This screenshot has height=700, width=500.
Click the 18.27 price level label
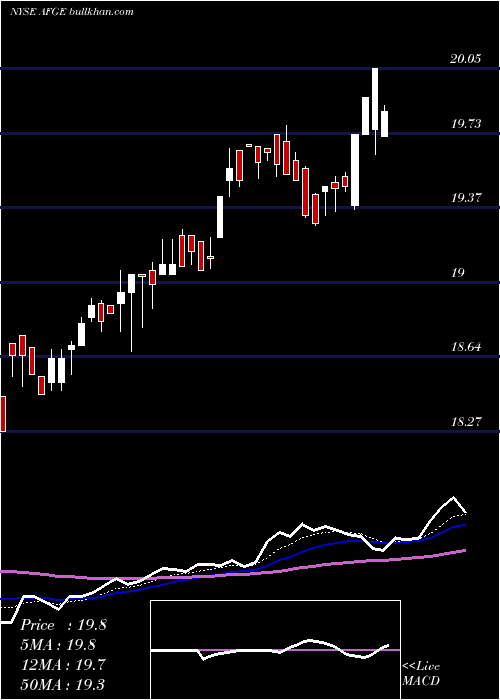point(466,421)
